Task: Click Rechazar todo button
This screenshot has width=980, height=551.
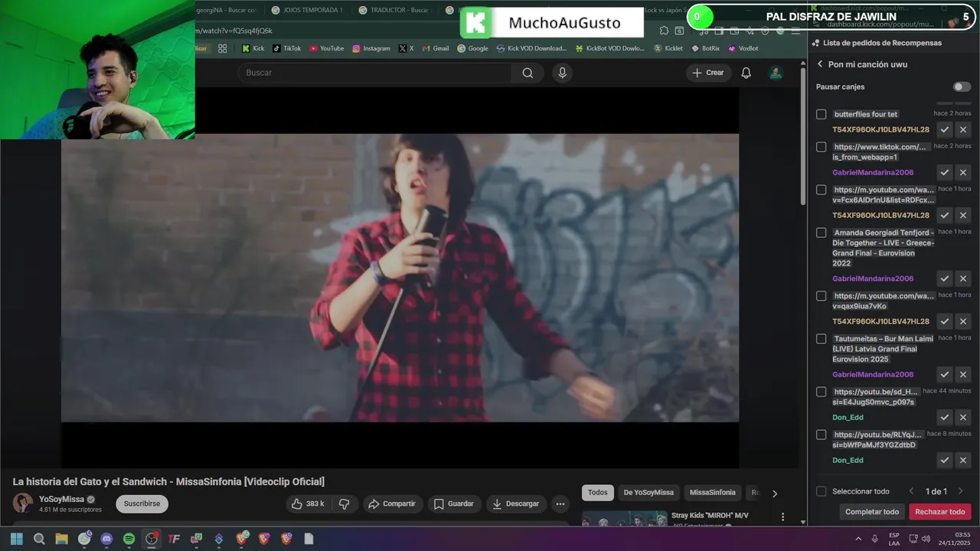Action: point(940,512)
